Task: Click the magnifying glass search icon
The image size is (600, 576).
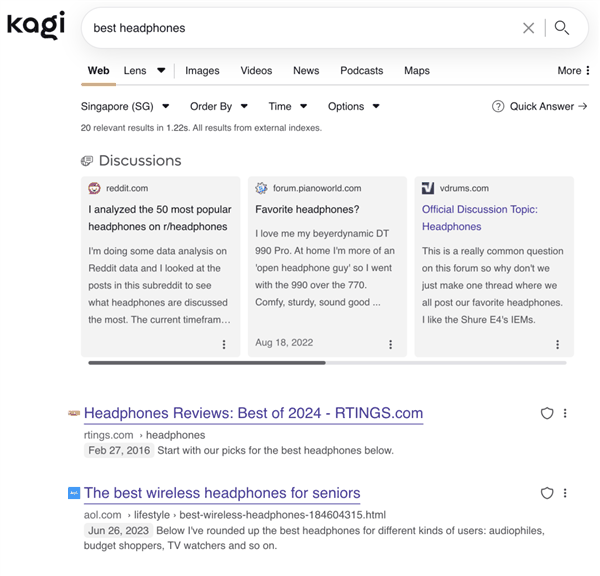Action: (562, 28)
